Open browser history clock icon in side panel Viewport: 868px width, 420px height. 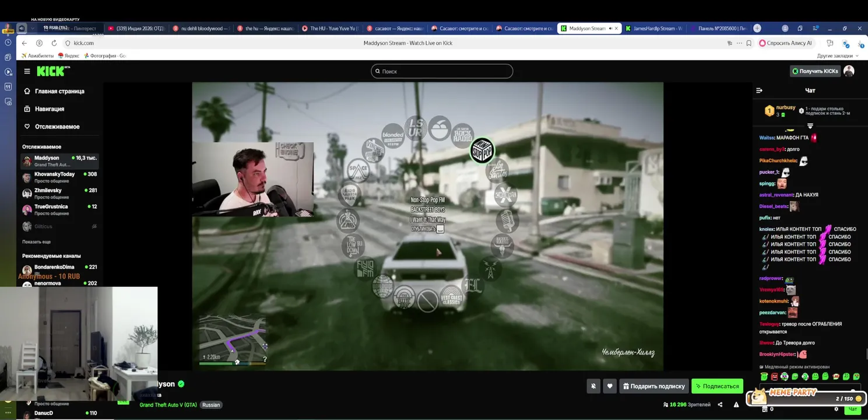(x=8, y=43)
